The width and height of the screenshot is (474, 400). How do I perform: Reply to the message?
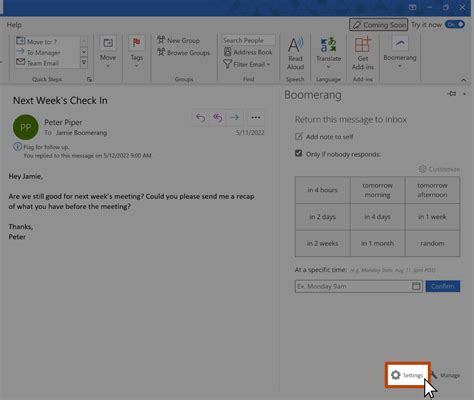pos(200,117)
